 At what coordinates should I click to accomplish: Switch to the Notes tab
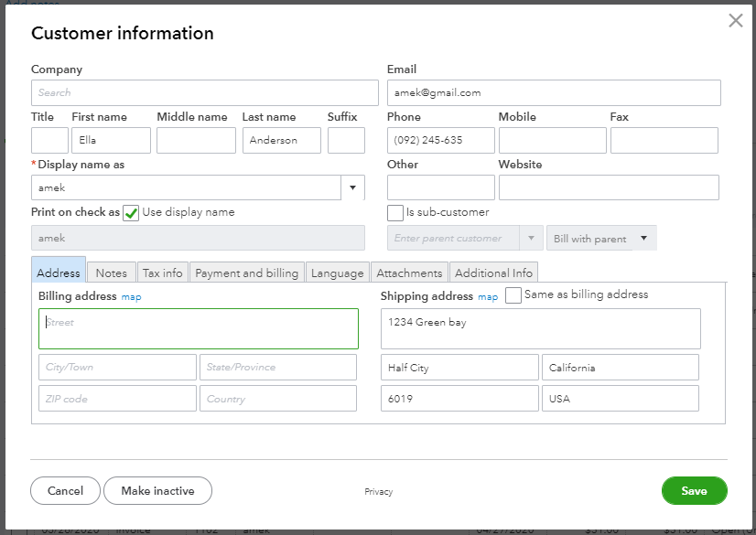(x=111, y=273)
